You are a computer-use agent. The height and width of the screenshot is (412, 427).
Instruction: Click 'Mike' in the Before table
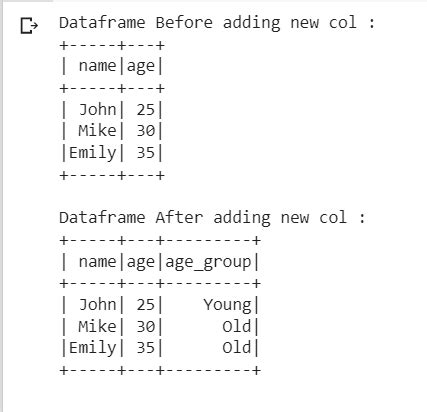pyautogui.click(x=97, y=131)
